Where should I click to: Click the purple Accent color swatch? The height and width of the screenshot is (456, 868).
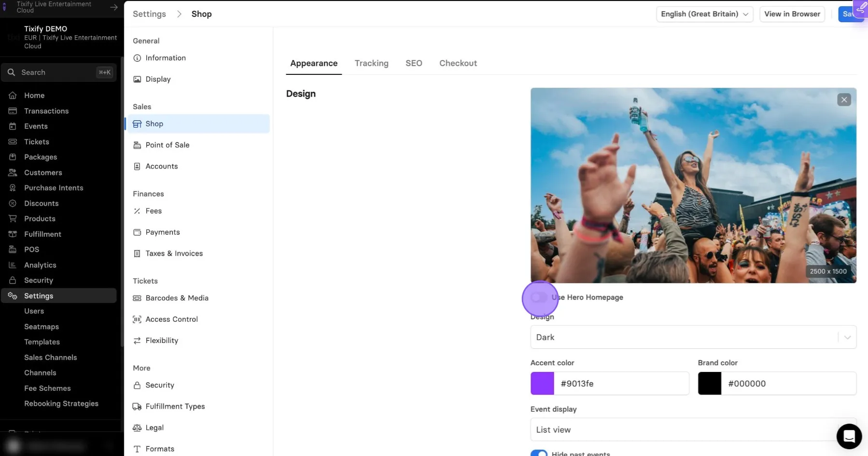tap(542, 384)
